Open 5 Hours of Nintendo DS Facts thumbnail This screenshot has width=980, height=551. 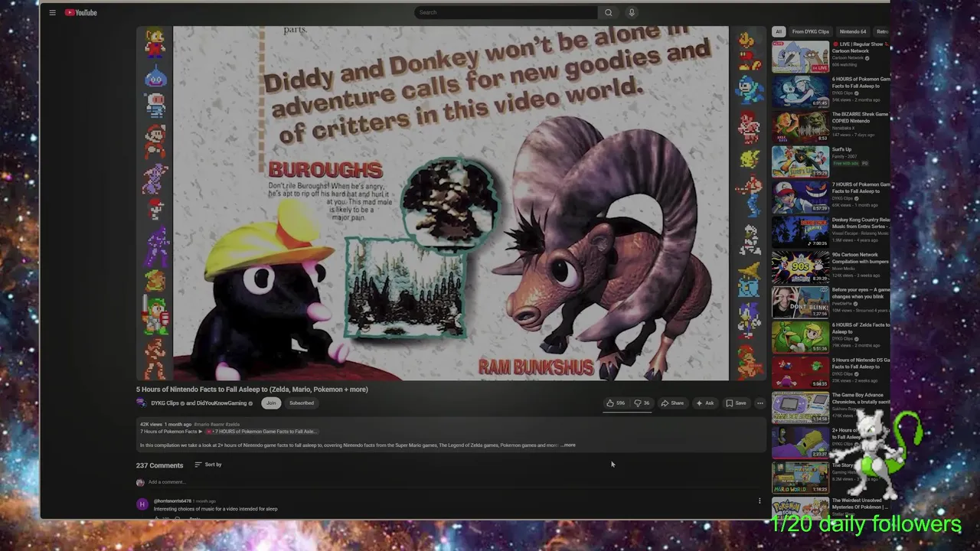tap(800, 373)
